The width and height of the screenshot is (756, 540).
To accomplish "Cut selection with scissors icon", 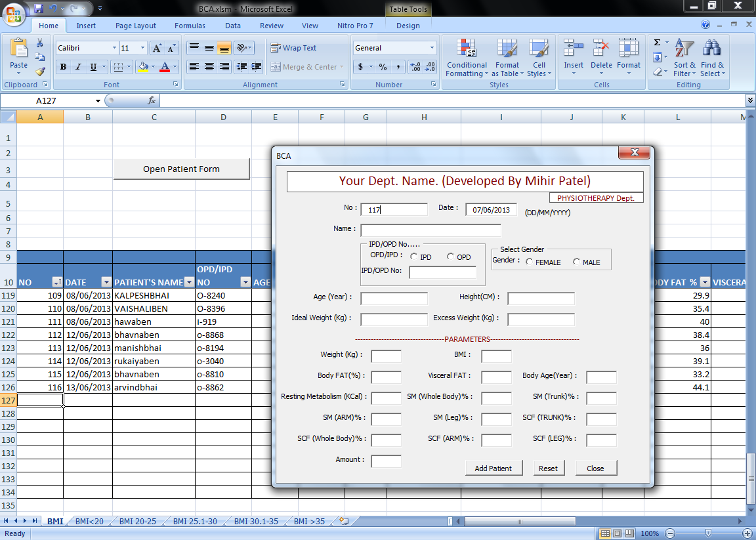I will (x=40, y=43).
